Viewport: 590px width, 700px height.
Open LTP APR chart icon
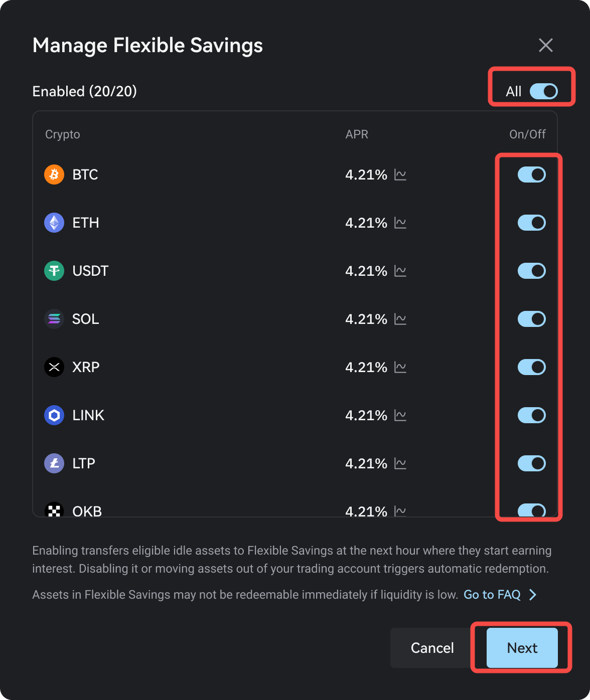(x=400, y=463)
